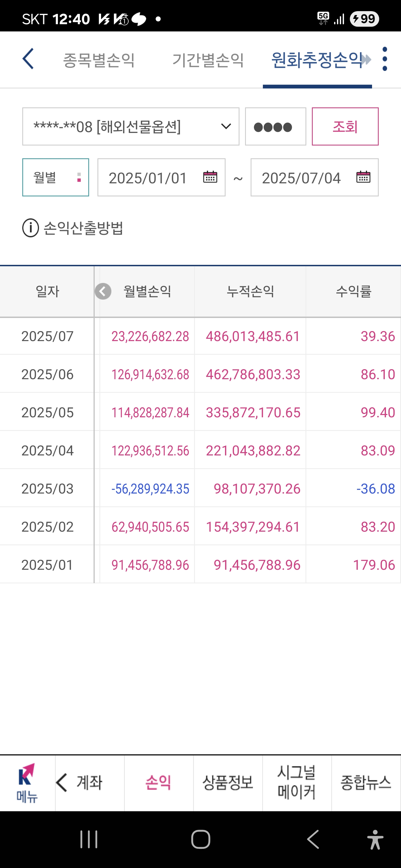Tap the 누적손익 column header
This screenshot has width=401, height=868.
coord(250,292)
